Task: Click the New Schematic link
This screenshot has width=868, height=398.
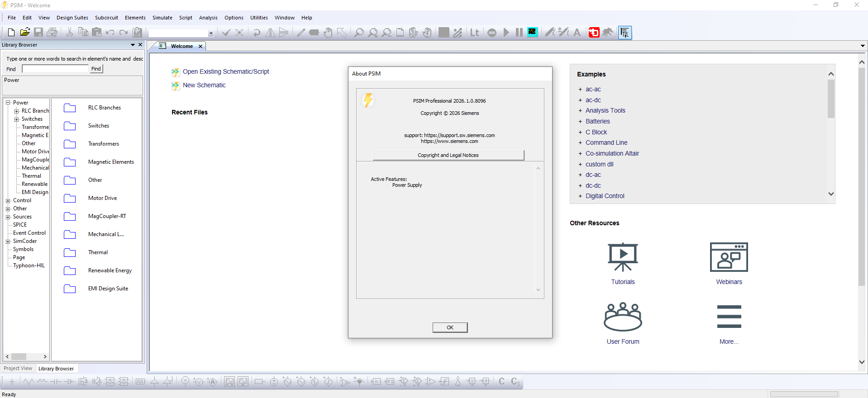Action: tap(204, 85)
